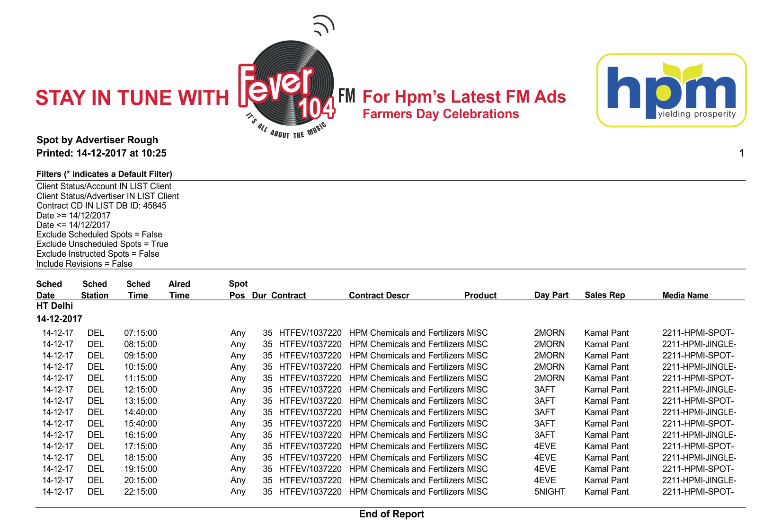Click the Spot Pos column header

[238, 289]
